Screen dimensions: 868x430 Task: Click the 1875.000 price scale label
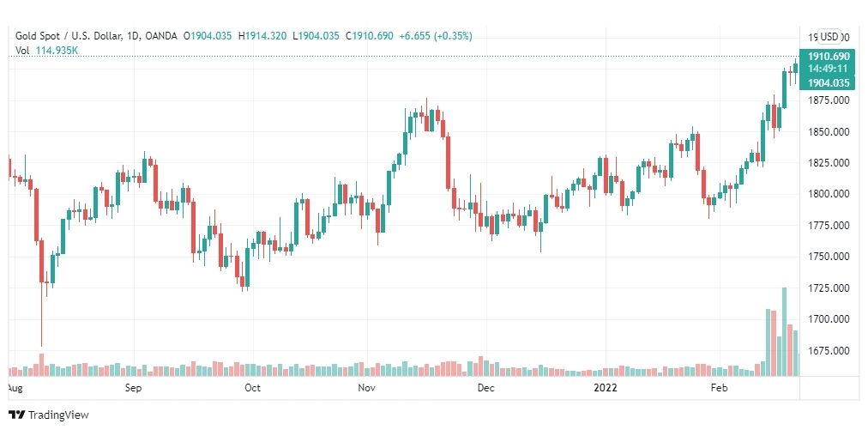point(829,100)
